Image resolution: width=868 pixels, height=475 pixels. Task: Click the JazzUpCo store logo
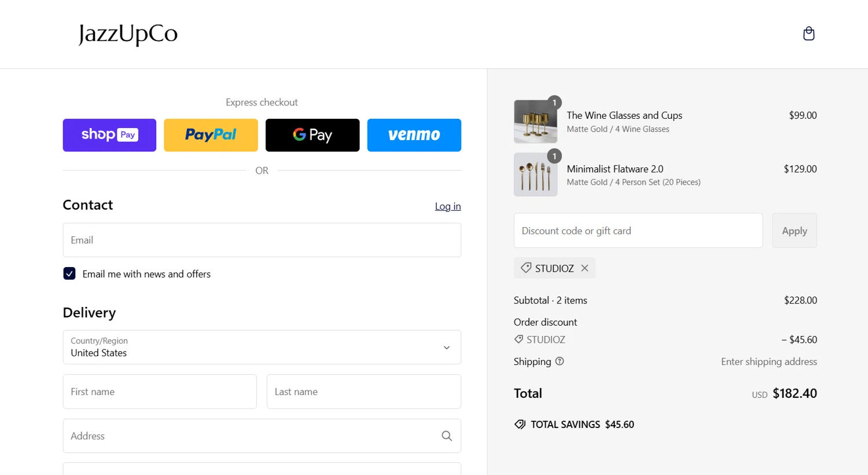(128, 34)
